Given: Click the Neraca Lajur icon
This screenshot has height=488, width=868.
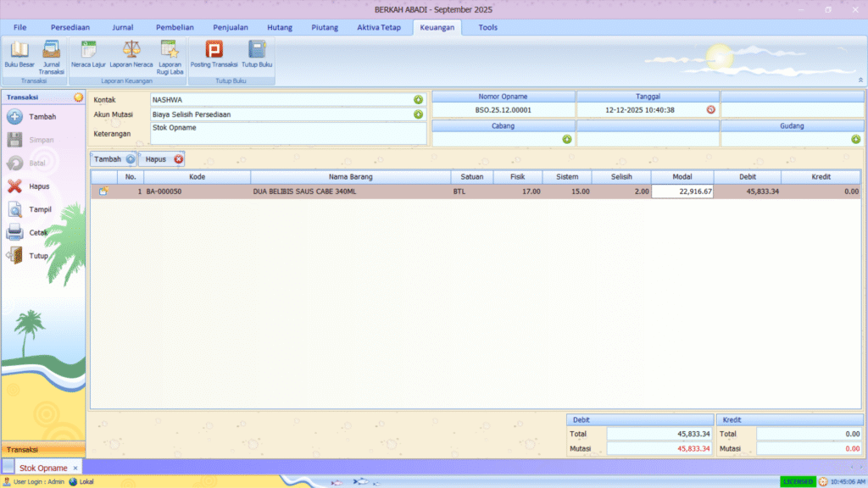Looking at the screenshot, I should 88,51.
